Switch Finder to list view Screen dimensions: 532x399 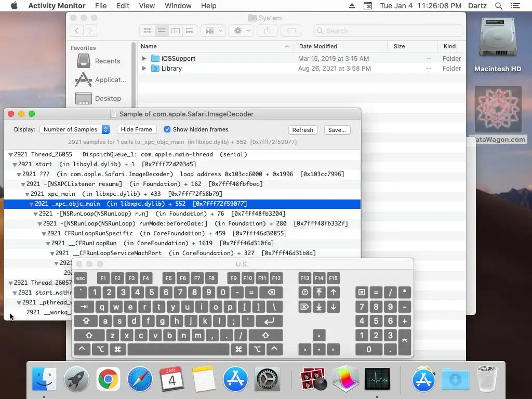(x=162, y=31)
